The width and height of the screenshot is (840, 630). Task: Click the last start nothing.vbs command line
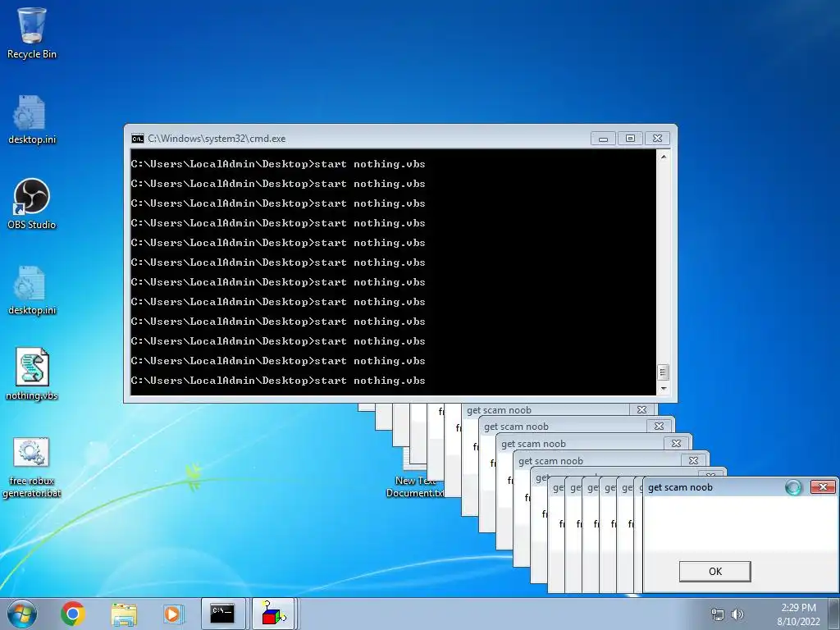point(278,381)
